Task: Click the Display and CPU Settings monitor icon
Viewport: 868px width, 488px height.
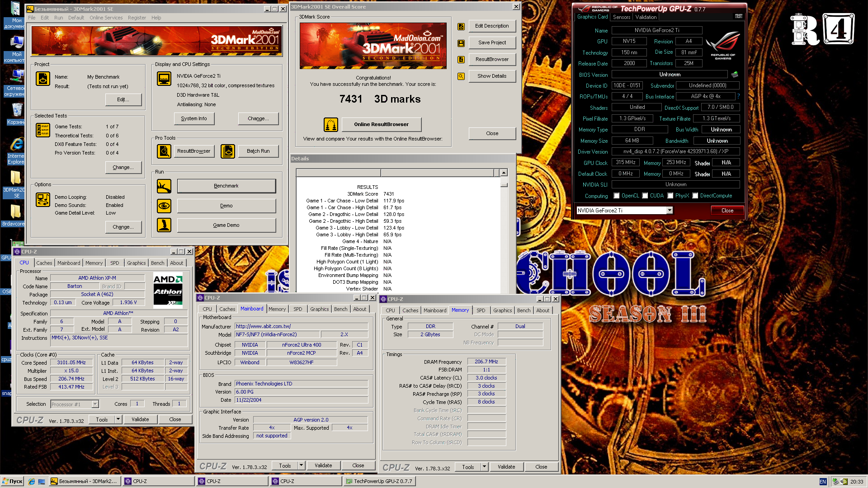Action: tap(164, 79)
